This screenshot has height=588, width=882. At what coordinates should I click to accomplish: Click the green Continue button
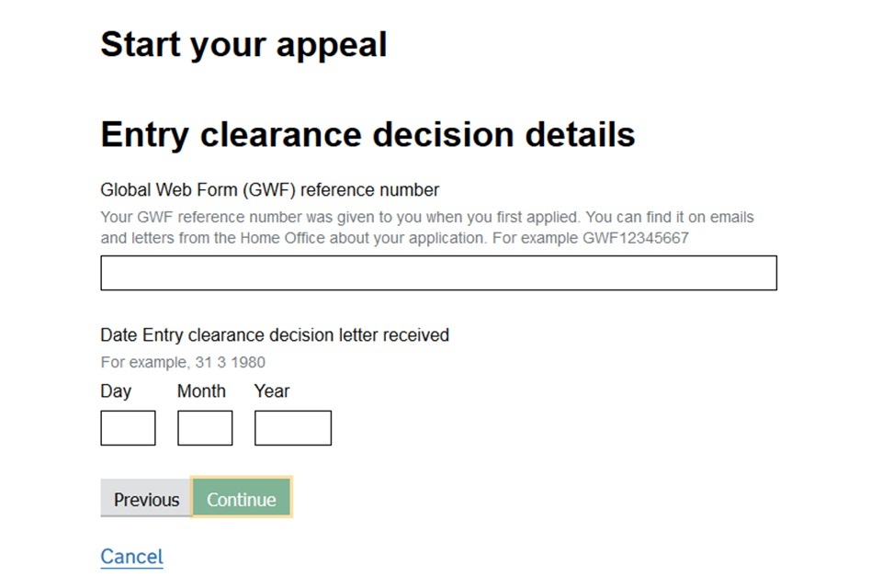click(x=242, y=499)
